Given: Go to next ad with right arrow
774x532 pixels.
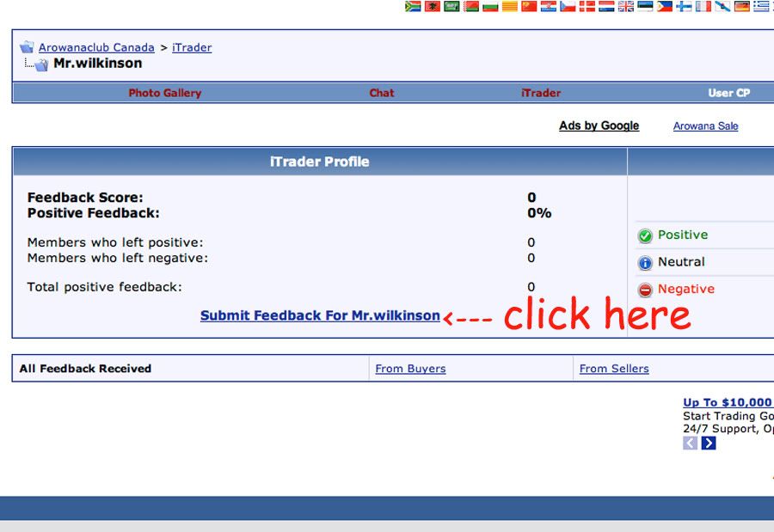Looking at the screenshot, I should coord(708,443).
